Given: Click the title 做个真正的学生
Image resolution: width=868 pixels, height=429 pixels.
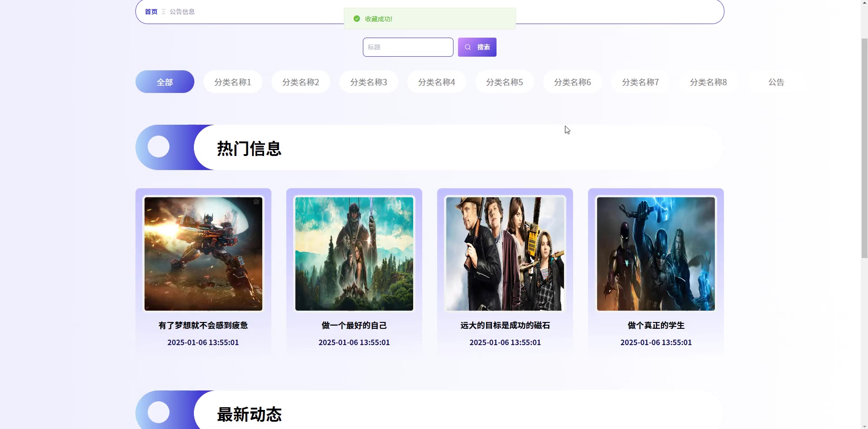Looking at the screenshot, I should [656, 325].
